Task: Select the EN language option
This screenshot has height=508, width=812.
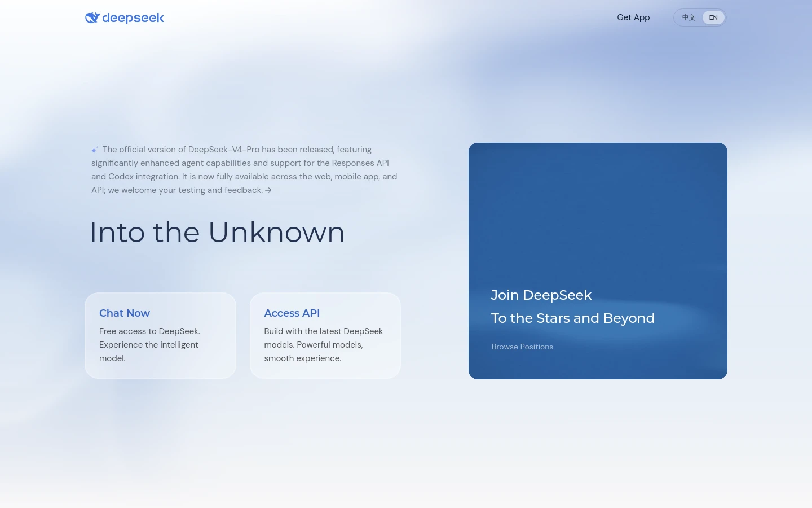Action: 713,17
